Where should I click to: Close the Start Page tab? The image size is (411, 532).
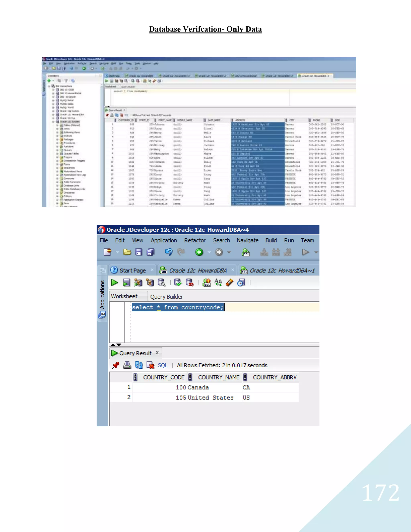pos(152,270)
